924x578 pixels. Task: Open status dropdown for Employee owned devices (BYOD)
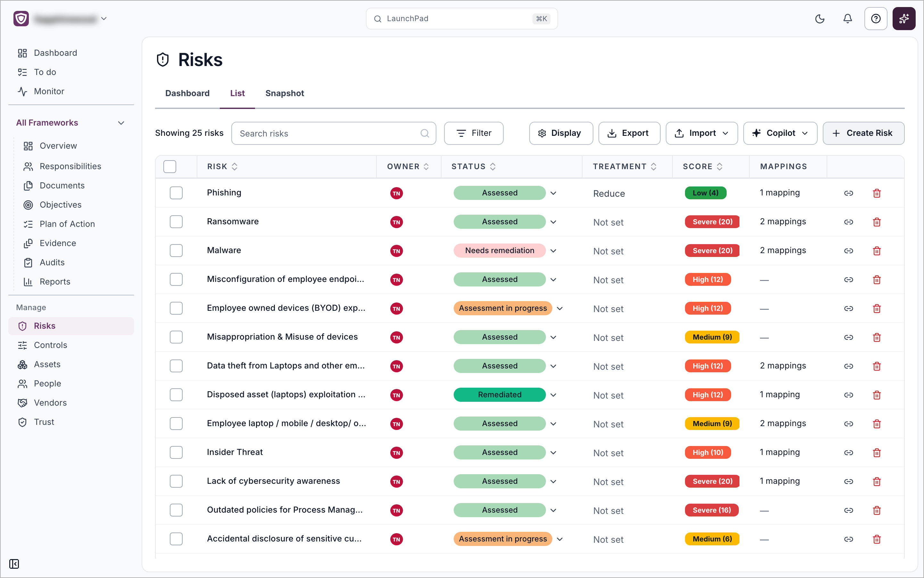pos(560,309)
